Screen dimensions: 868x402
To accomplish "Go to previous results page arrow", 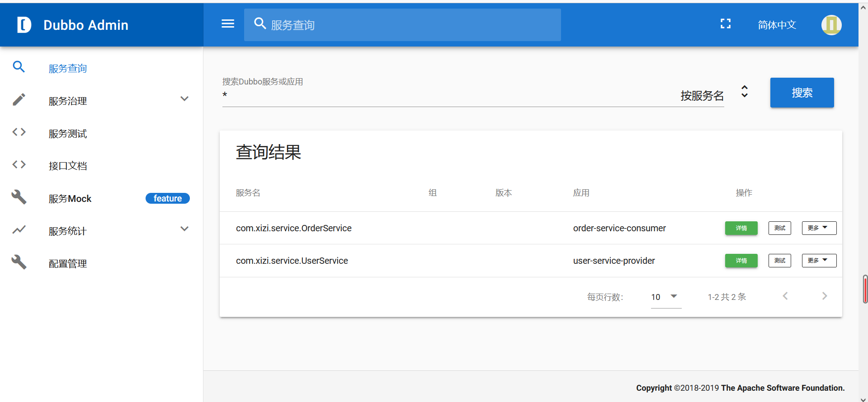I will click(785, 296).
